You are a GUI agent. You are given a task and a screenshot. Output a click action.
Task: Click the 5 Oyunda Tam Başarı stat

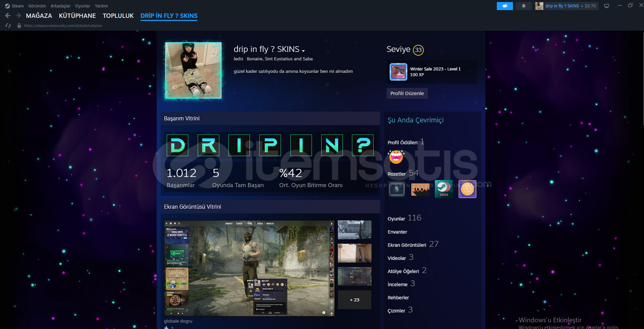(238, 178)
